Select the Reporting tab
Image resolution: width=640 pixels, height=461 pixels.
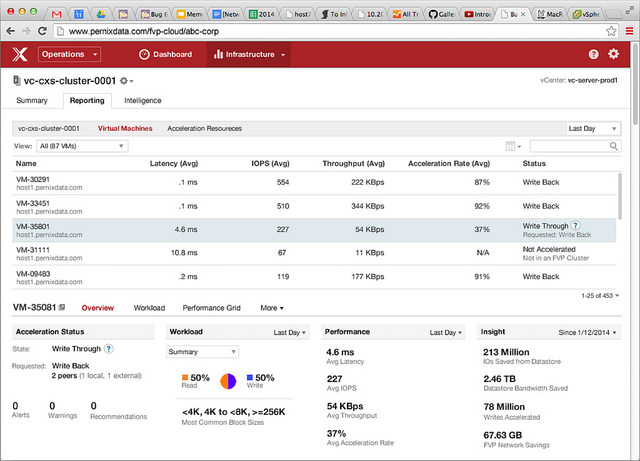(87, 100)
